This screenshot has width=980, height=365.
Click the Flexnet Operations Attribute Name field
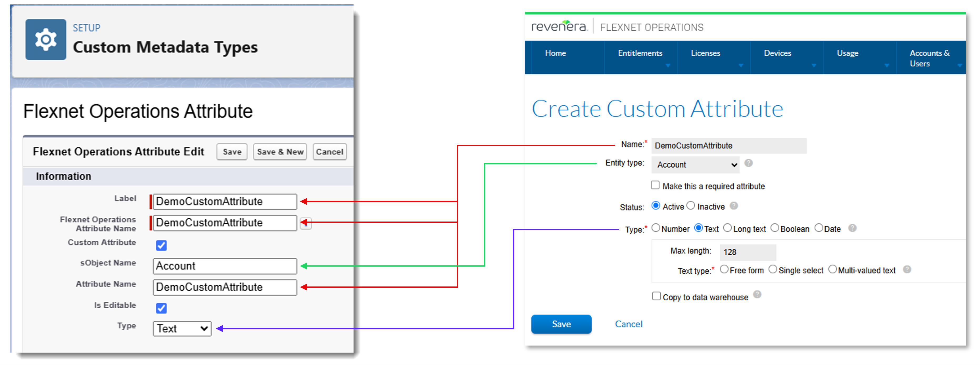225,223
